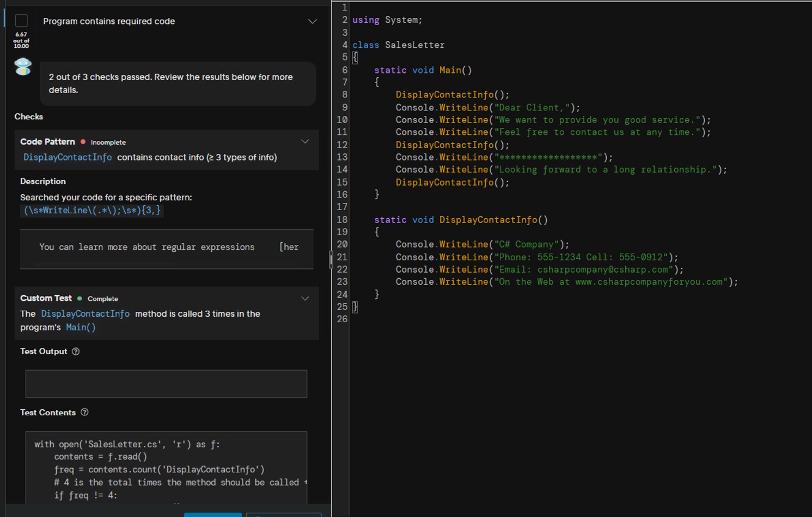Click inside the empty Test Output box
Image resolution: width=812 pixels, height=517 pixels.
[x=166, y=384]
